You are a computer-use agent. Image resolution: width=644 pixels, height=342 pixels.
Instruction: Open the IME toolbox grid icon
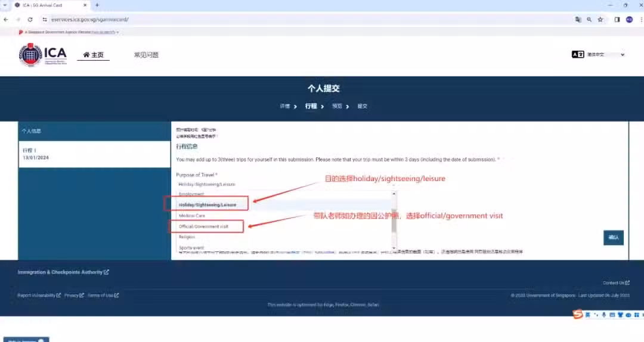click(637, 315)
